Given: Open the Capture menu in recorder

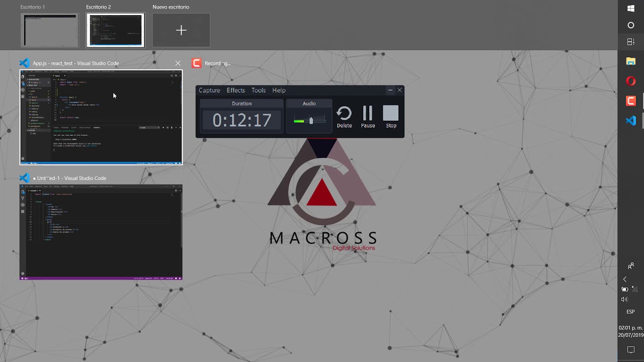Looking at the screenshot, I should pyautogui.click(x=209, y=90).
